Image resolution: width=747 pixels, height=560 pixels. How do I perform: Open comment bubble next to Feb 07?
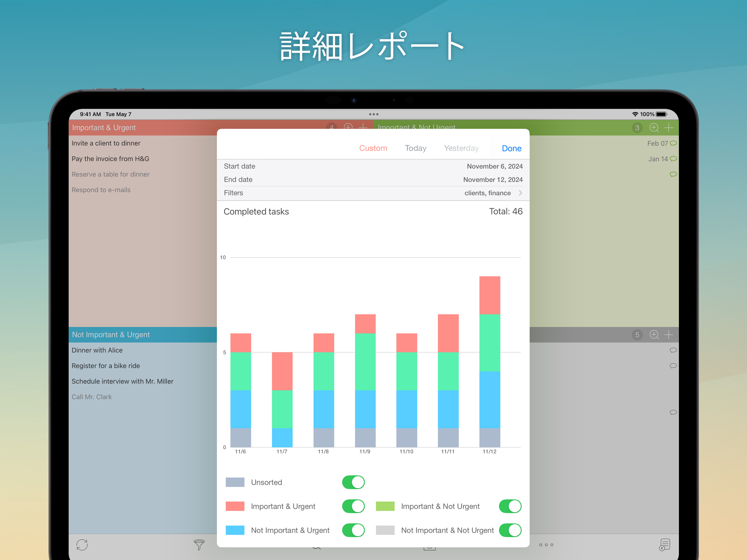(x=673, y=143)
